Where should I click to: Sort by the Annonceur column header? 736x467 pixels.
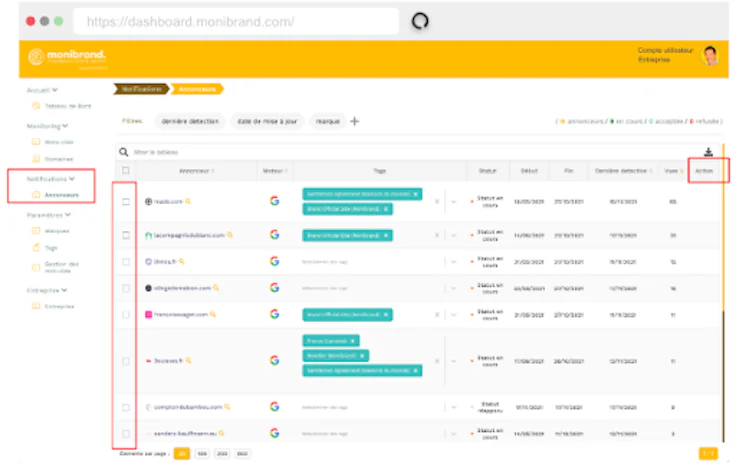click(196, 171)
